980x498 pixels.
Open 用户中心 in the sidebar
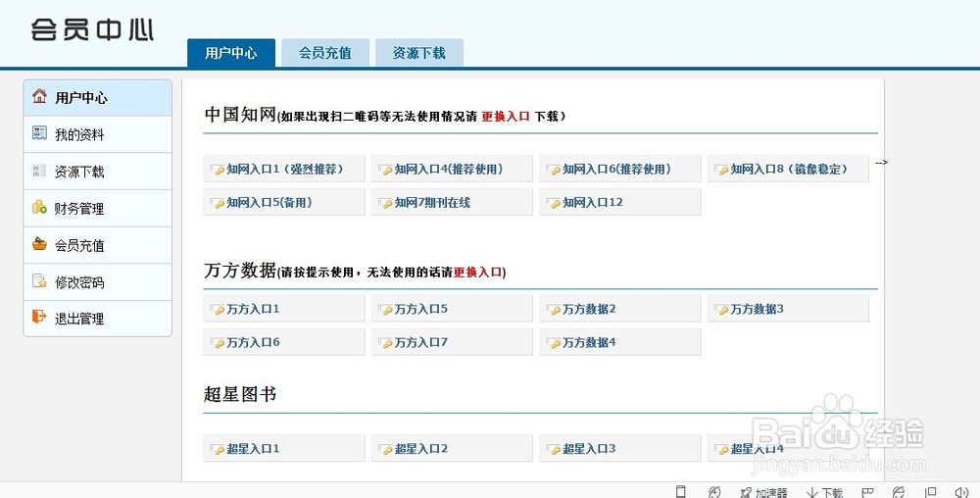tap(97, 97)
